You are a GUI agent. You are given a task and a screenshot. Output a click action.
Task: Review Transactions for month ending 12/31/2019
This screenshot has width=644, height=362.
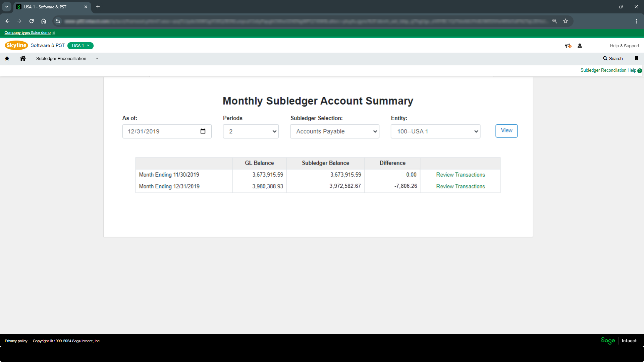[x=460, y=186]
